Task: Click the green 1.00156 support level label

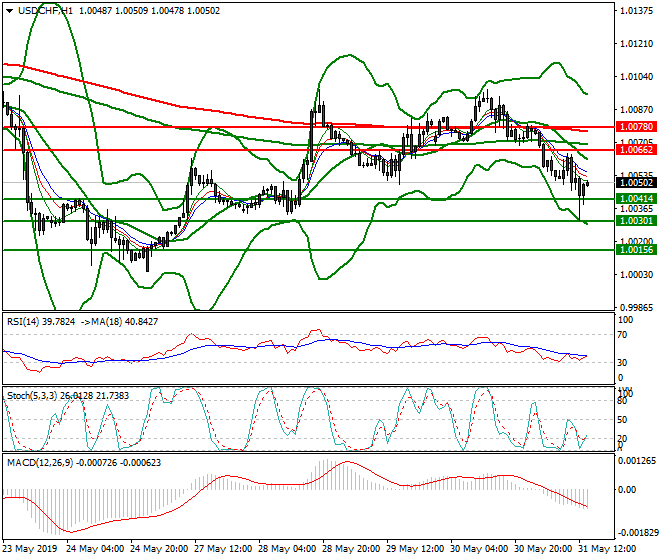Action: click(636, 250)
